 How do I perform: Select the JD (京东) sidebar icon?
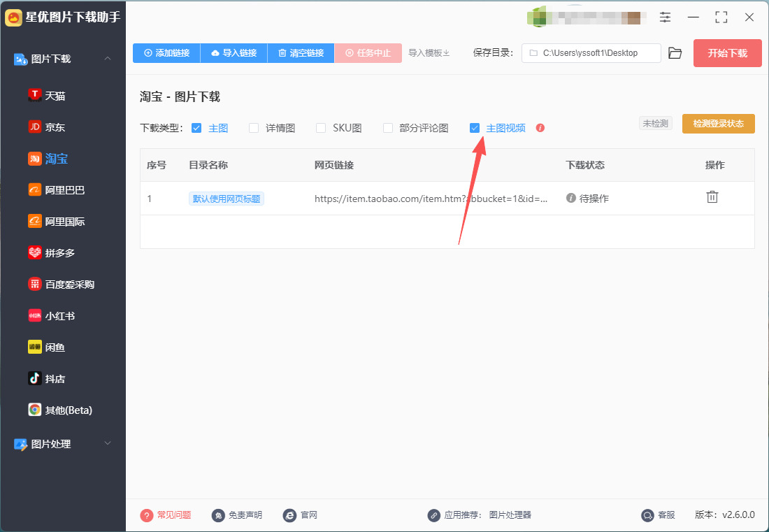click(x=34, y=127)
